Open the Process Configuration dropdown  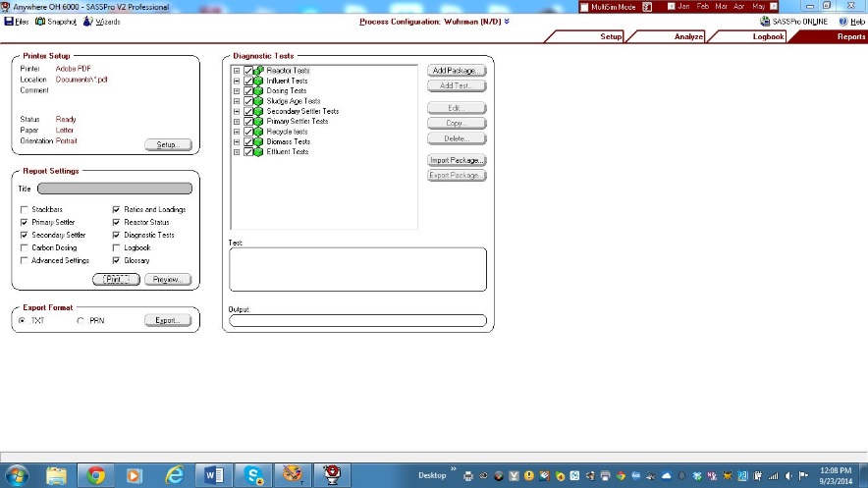pyautogui.click(x=507, y=21)
